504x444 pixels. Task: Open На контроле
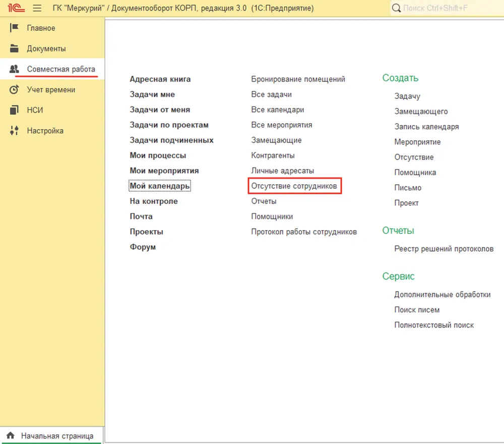[154, 201]
